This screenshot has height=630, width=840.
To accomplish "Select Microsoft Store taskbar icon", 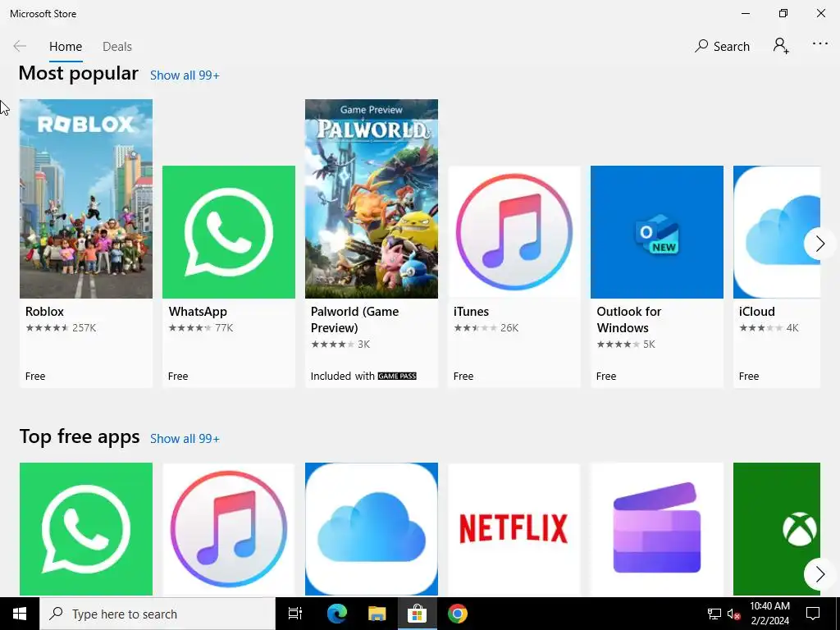I will [417, 614].
